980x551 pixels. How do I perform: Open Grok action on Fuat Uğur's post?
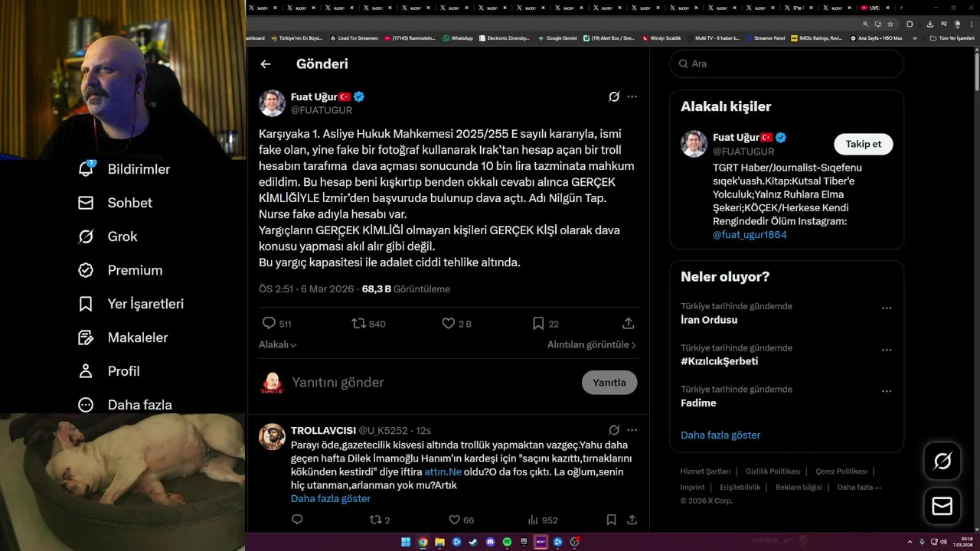click(614, 96)
